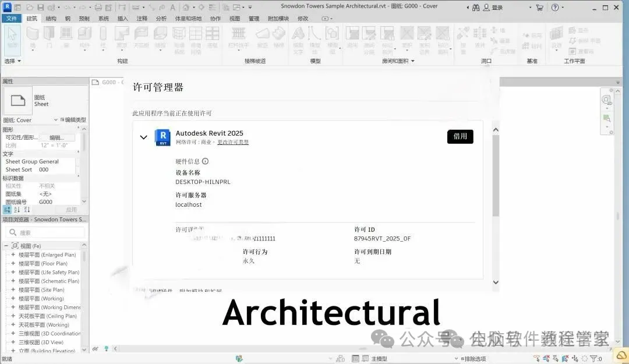Click the license dialog vertical scrollbar

tap(496, 176)
